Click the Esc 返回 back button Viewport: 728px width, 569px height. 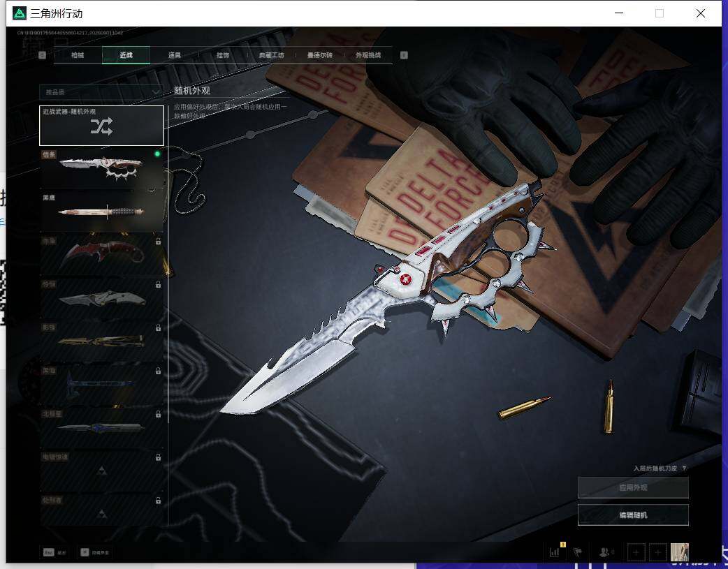(x=54, y=552)
